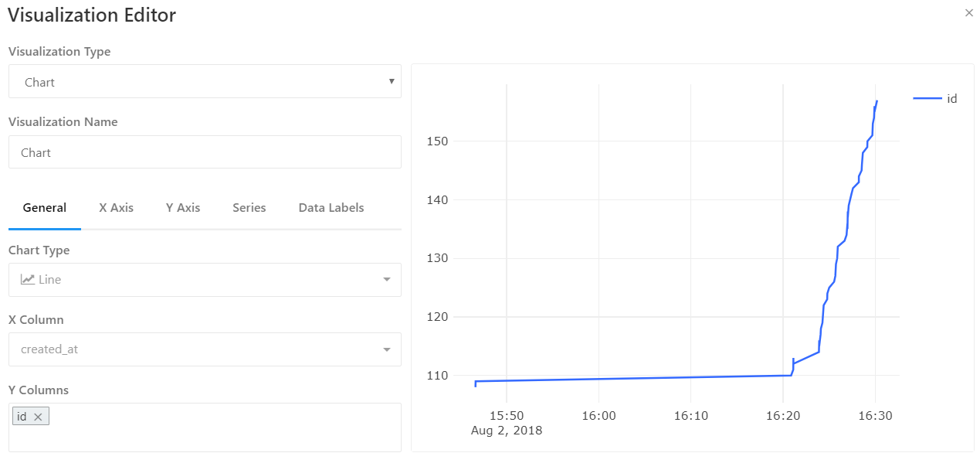Screen dimensions: 980x470
Task: Click the Aug 2, 2018 date label
Action: point(507,430)
